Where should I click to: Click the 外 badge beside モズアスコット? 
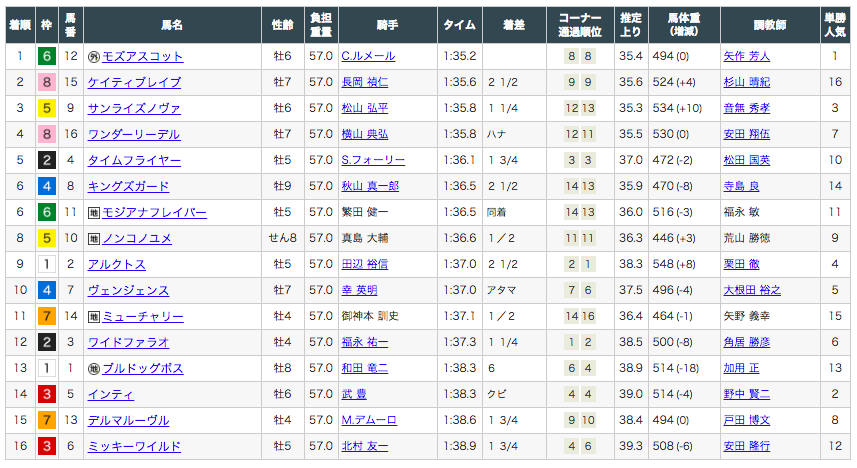tap(94, 56)
